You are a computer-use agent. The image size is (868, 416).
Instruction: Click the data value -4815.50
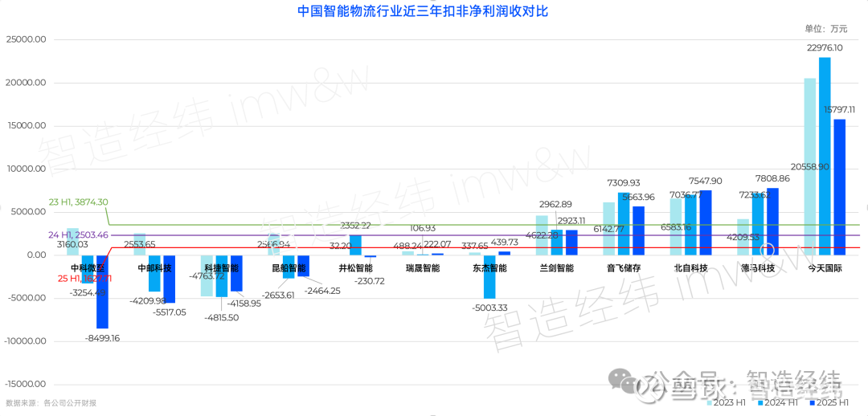(221, 317)
